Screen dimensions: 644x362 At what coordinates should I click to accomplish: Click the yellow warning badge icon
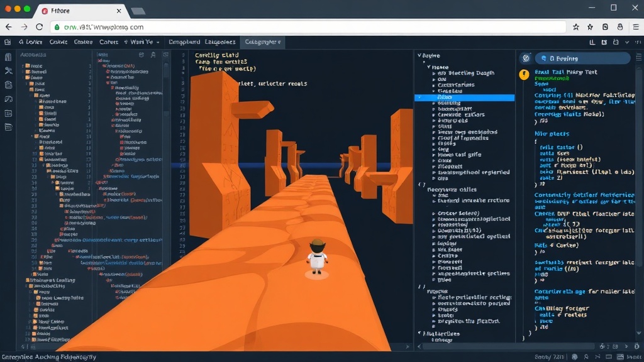click(x=524, y=74)
